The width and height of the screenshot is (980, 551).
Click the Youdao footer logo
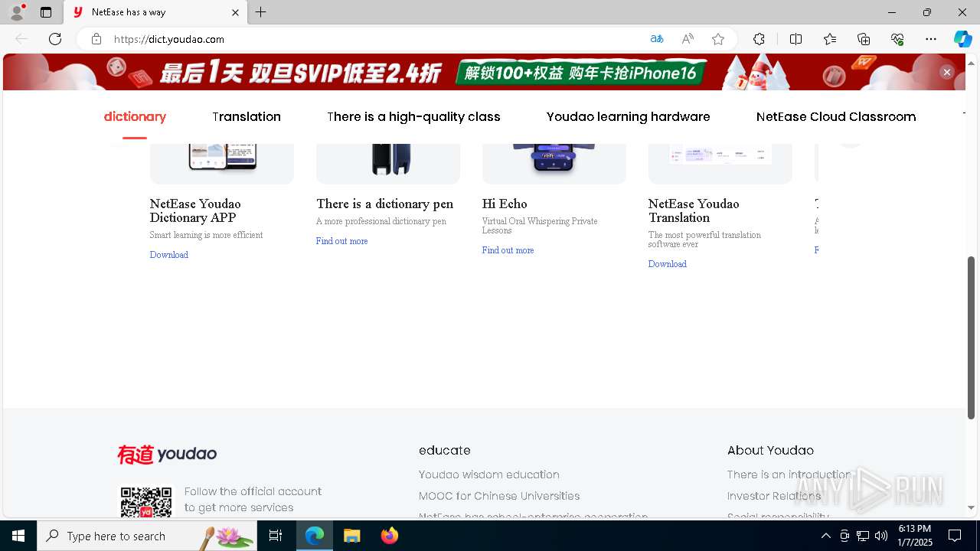click(167, 455)
